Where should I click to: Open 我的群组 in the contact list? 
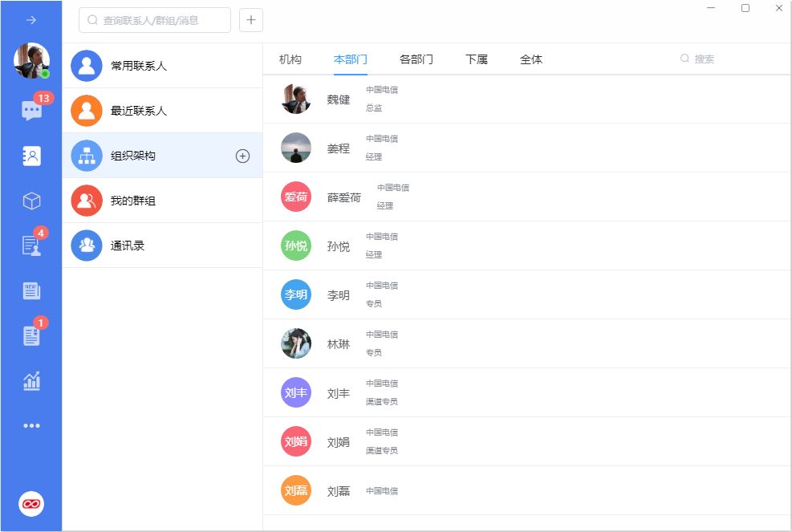click(x=133, y=201)
